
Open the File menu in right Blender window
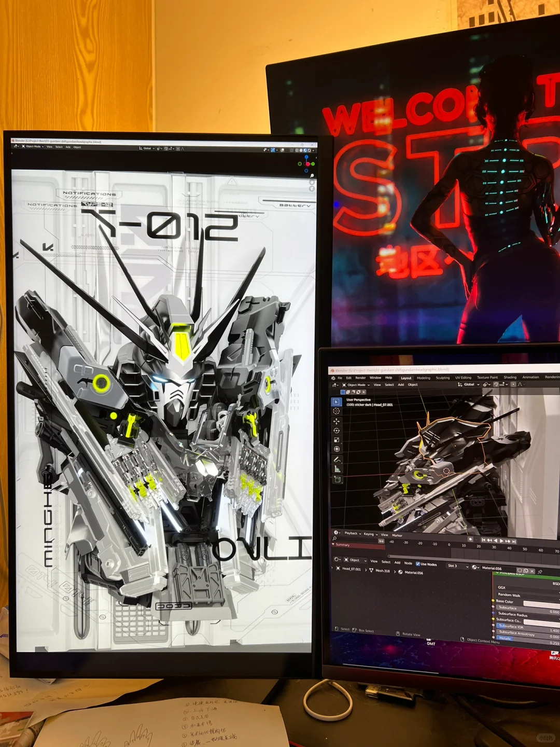pyautogui.click(x=340, y=378)
